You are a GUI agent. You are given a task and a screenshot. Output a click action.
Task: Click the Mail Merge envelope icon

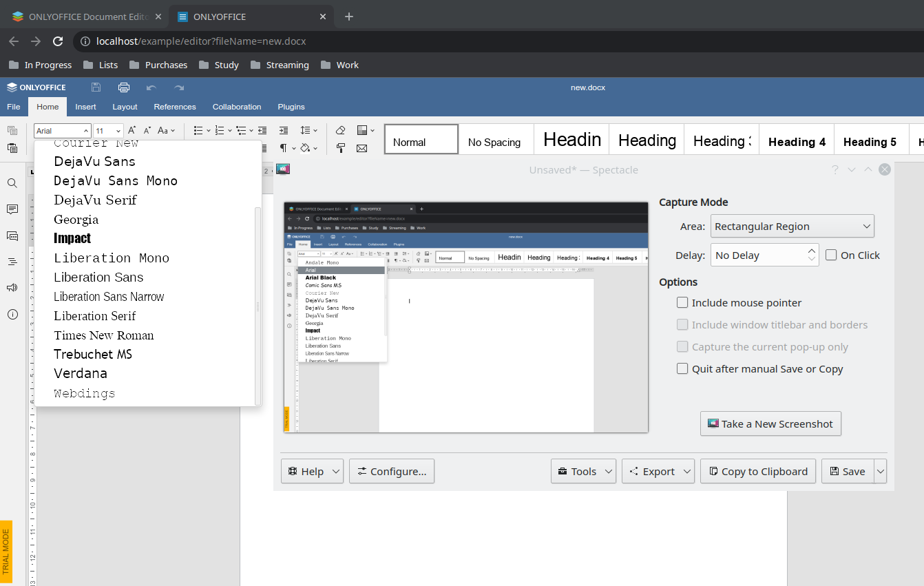pyautogui.click(x=362, y=148)
